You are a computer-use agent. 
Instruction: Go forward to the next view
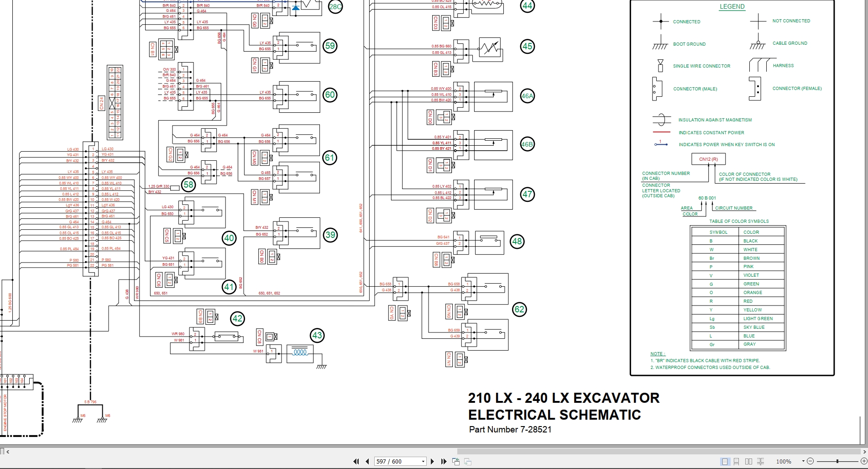[466, 461]
